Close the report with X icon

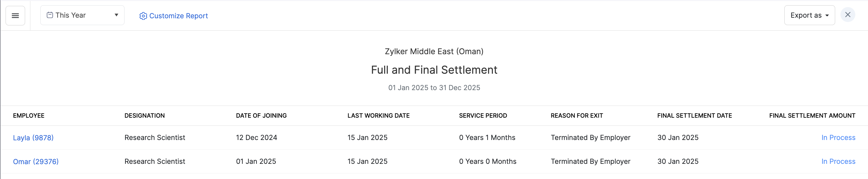click(x=848, y=15)
